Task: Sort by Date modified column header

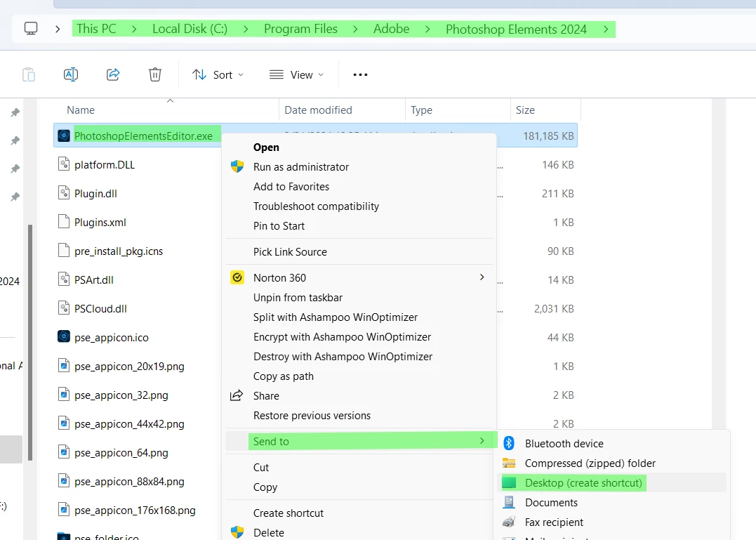Action: (318, 110)
